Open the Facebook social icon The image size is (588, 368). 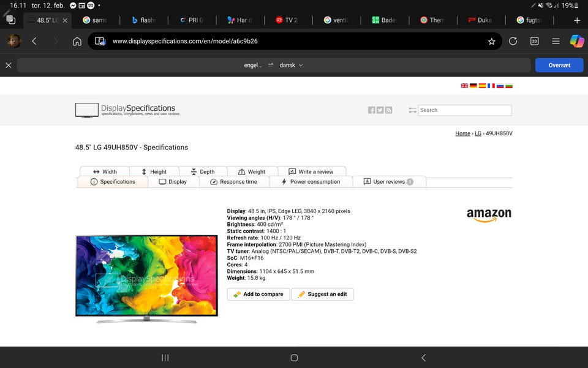click(371, 110)
